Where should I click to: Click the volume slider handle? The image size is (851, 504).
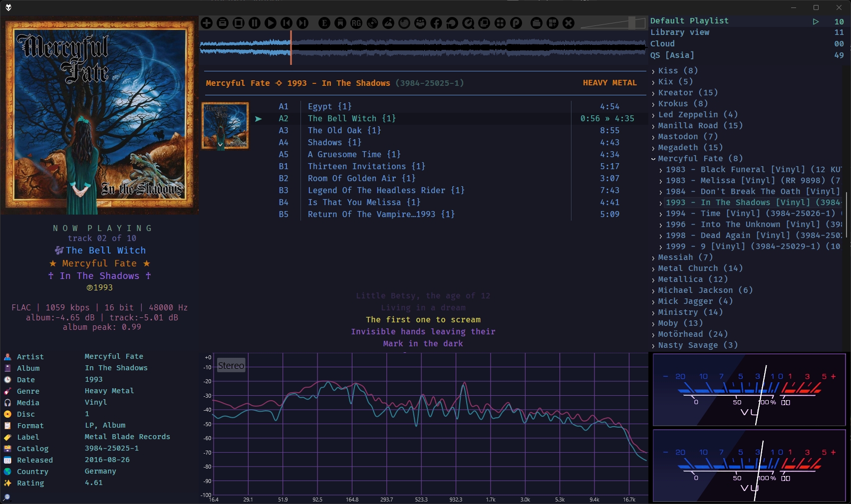tap(632, 23)
